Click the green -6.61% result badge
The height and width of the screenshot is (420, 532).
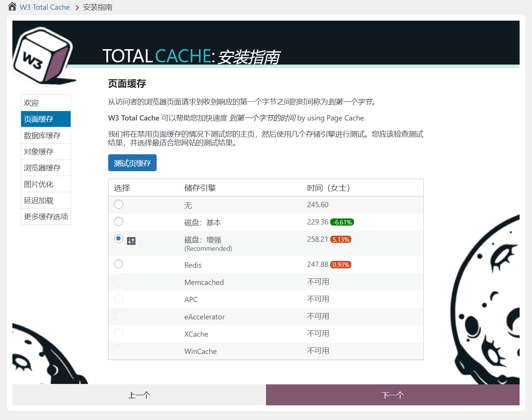click(x=342, y=222)
